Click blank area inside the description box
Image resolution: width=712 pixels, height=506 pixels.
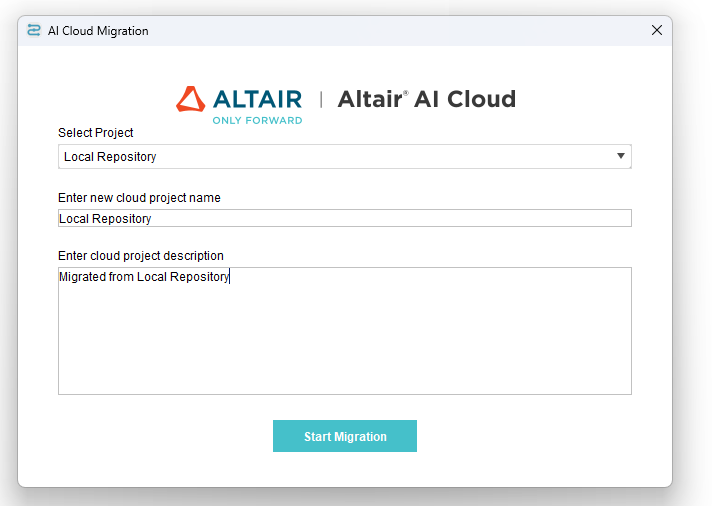pos(344,340)
